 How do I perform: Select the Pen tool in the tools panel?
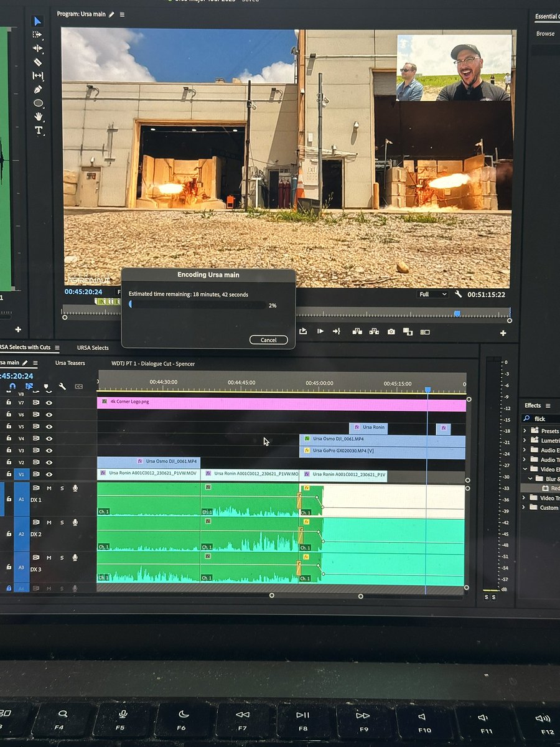coord(38,89)
